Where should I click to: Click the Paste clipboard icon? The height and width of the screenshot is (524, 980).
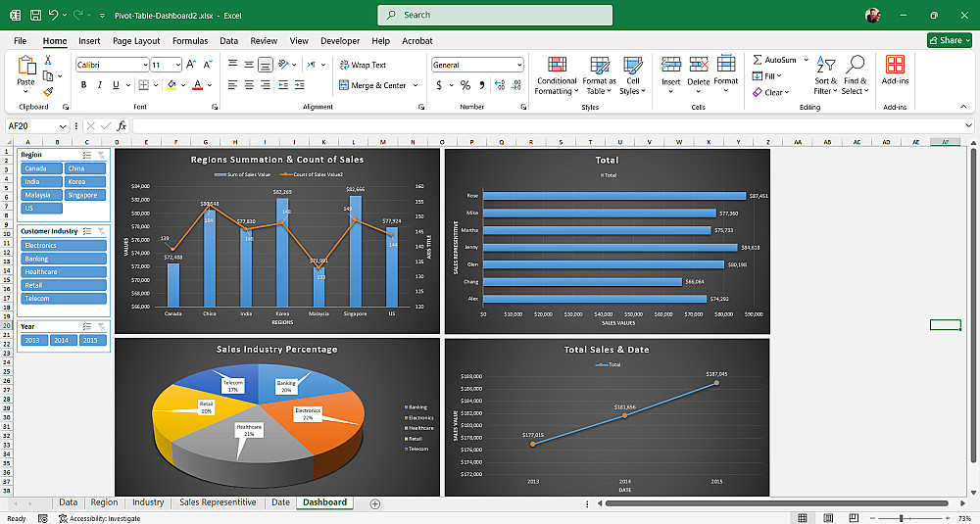(26, 65)
